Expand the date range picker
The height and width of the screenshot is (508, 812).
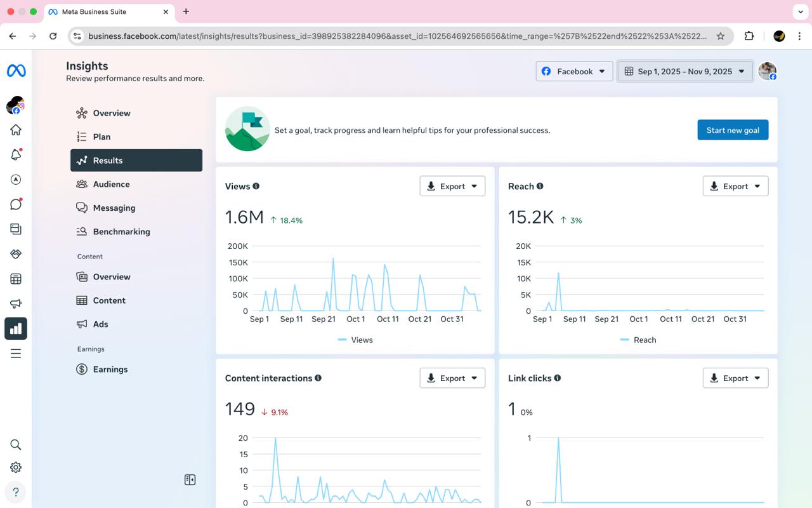tap(684, 71)
